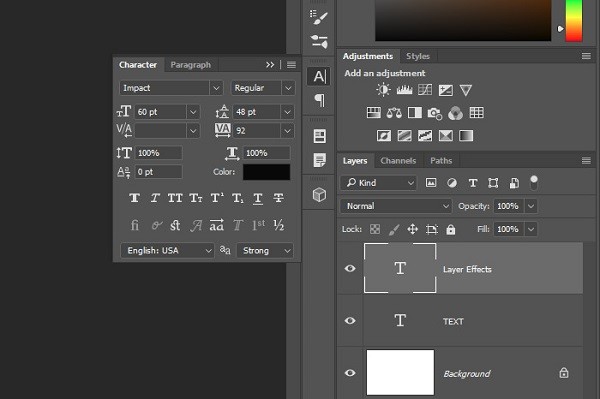600x399 pixels.
Task: Lock transparent pixels
Action: [x=375, y=229]
